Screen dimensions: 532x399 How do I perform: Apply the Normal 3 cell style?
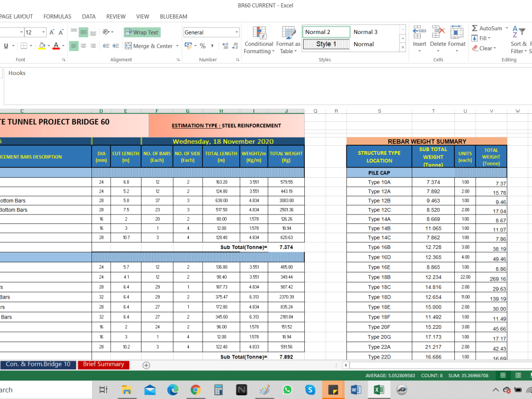pyautogui.click(x=365, y=32)
